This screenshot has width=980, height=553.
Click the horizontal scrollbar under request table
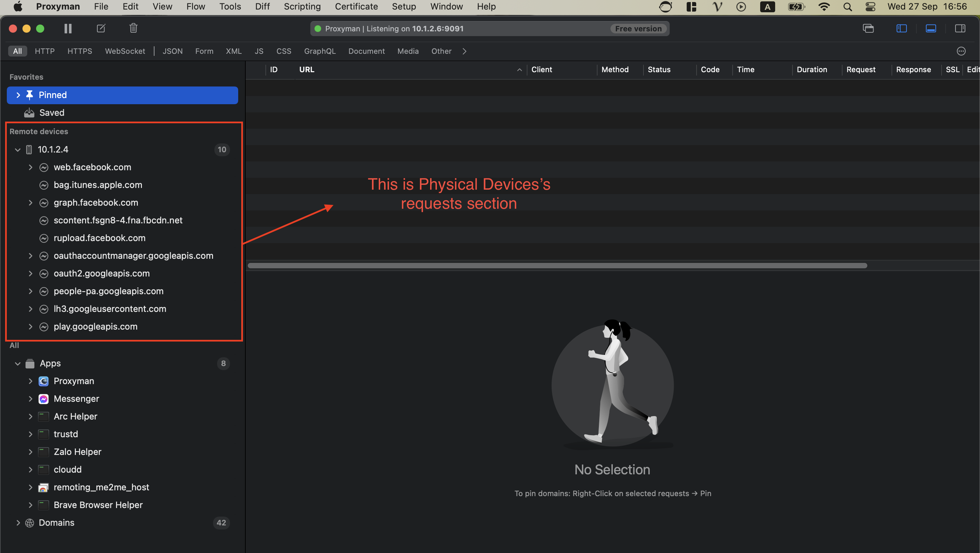pos(557,266)
